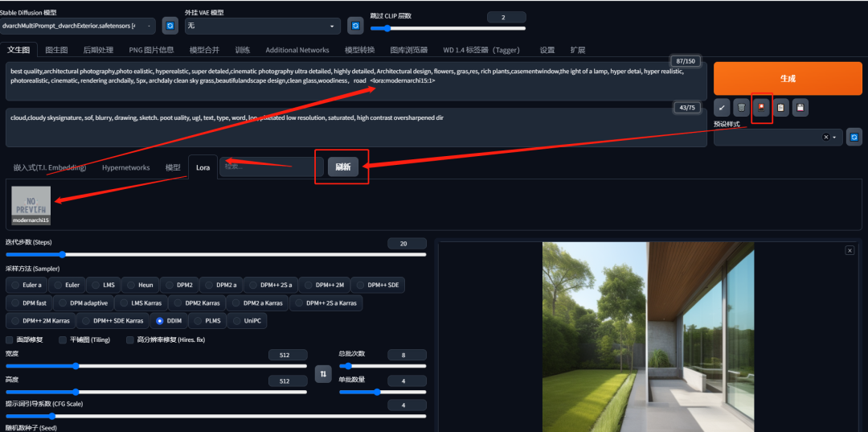This screenshot has width=868, height=432.
Task: Open the PNG 图片信息 tab
Action: coord(152,50)
